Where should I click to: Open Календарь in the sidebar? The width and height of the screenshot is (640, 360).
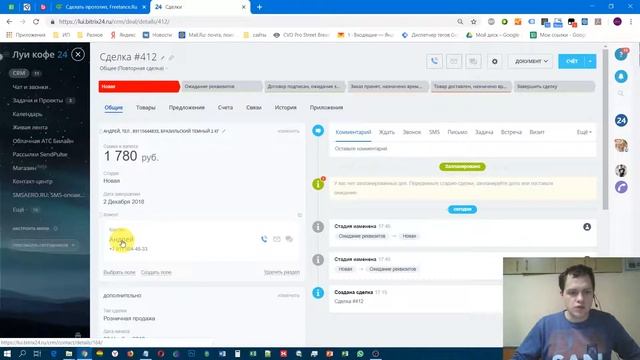(27, 114)
